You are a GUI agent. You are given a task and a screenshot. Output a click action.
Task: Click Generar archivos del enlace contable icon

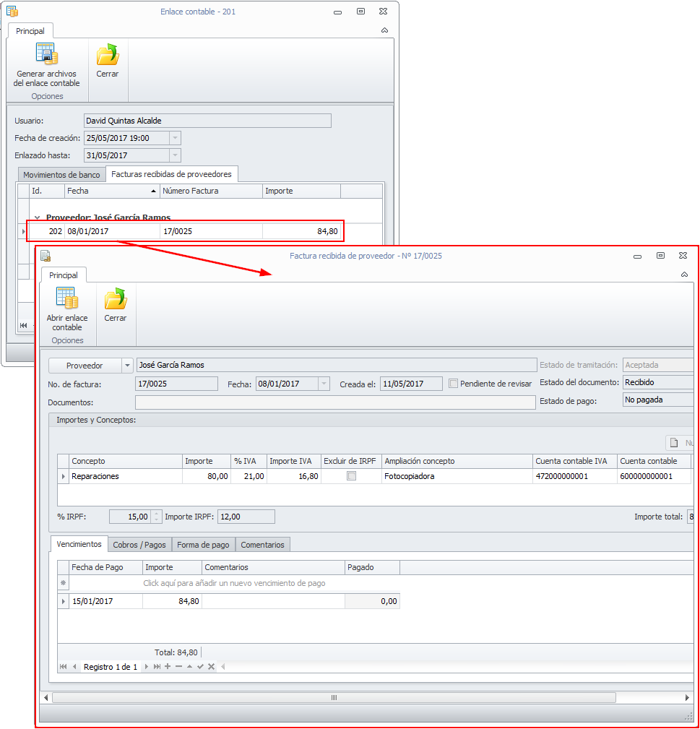(46, 53)
